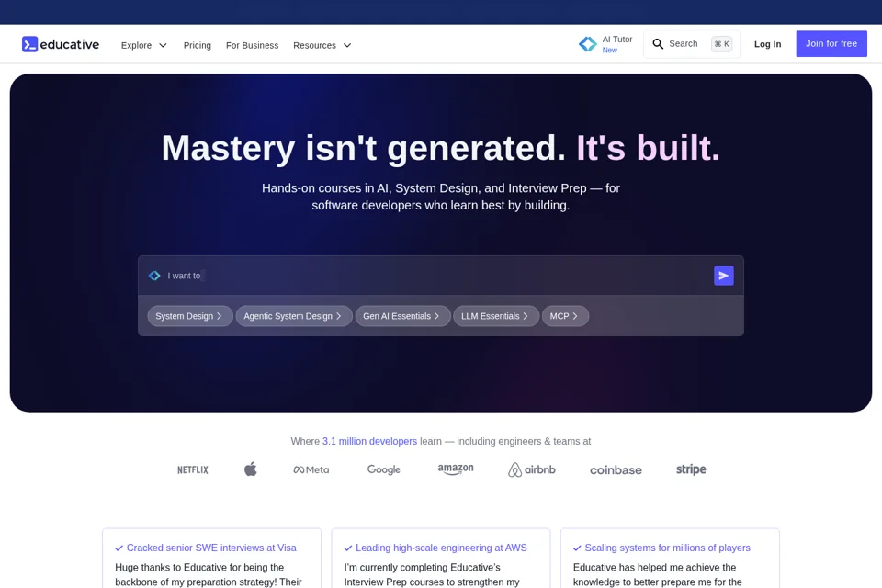
Task: Select the System Design suggestion chip
Action: tap(190, 316)
